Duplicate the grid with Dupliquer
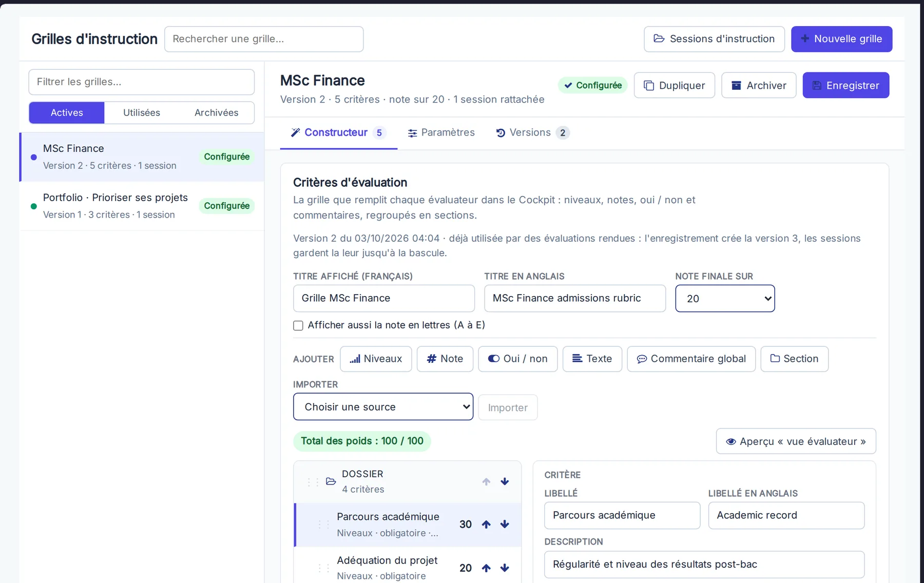The width and height of the screenshot is (924, 583). point(675,85)
